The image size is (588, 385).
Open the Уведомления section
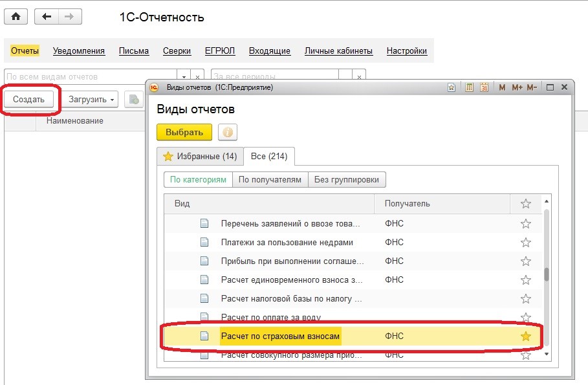point(79,50)
